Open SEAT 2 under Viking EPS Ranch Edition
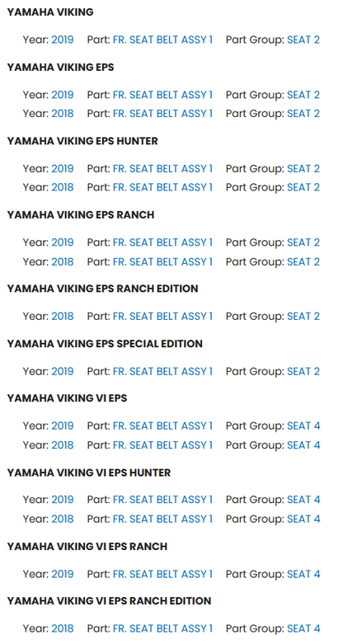This screenshot has height=644, width=343. point(303,317)
